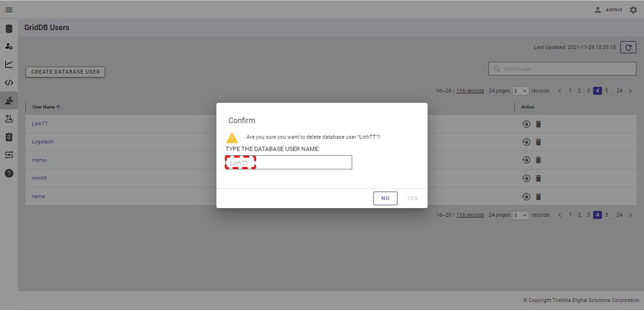This screenshot has width=644, height=310.
Task: Select page 1 above the table
Action: [x=570, y=91]
